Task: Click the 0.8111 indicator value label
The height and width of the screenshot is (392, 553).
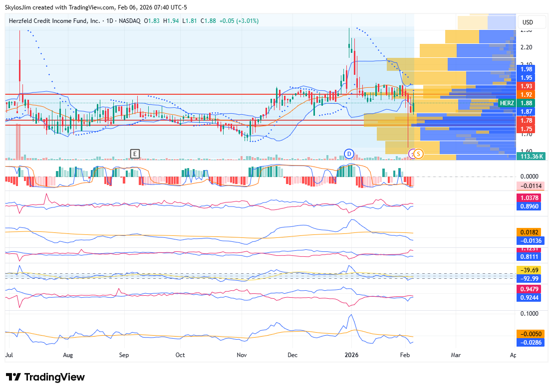Action: click(x=529, y=257)
